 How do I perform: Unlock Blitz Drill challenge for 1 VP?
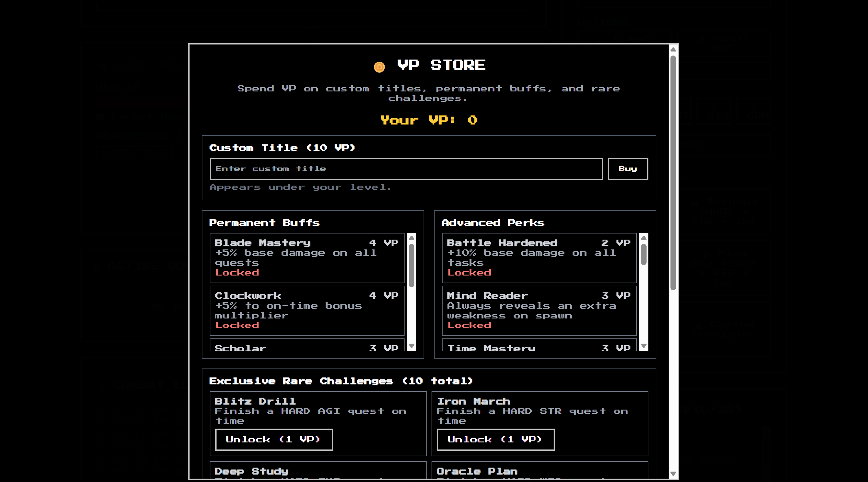coord(274,439)
